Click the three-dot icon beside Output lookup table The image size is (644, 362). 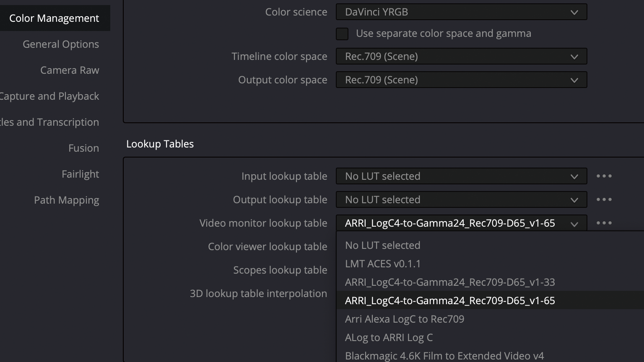[604, 200]
